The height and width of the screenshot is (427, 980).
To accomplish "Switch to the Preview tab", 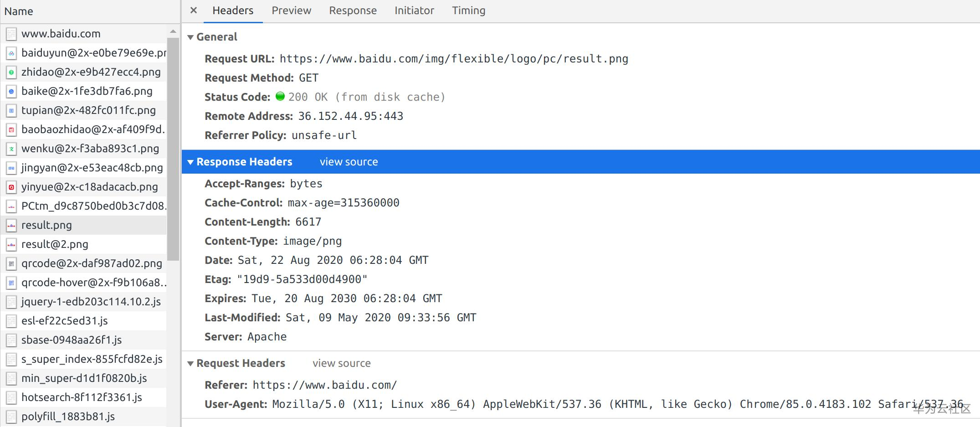I will pyautogui.click(x=291, y=10).
